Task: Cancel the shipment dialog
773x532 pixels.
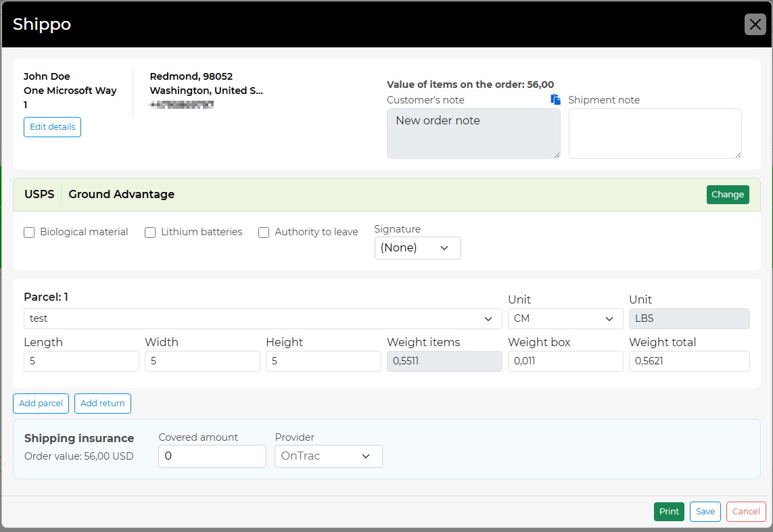Action: click(745, 512)
